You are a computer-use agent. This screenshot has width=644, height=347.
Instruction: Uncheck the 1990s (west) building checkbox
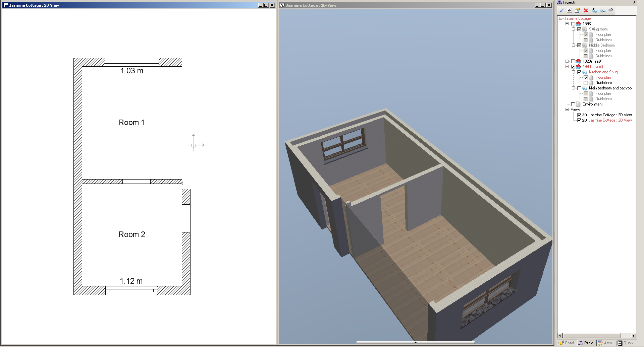pyautogui.click(x=573, y=67)
